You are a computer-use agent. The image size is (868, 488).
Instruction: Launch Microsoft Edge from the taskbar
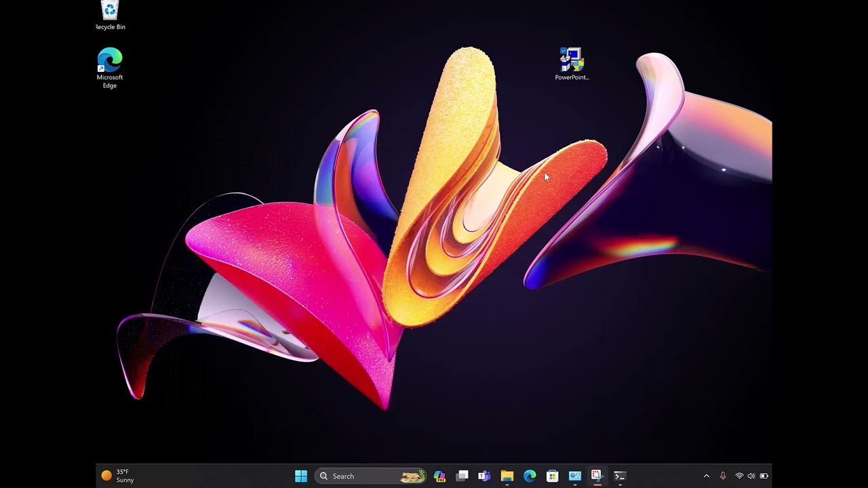[x=530, y=476]
